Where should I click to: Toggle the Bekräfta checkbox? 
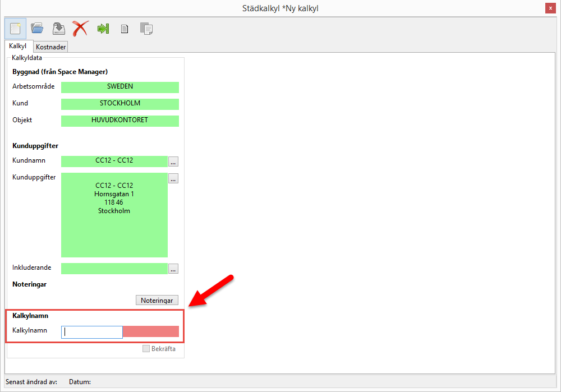(146, 349)
